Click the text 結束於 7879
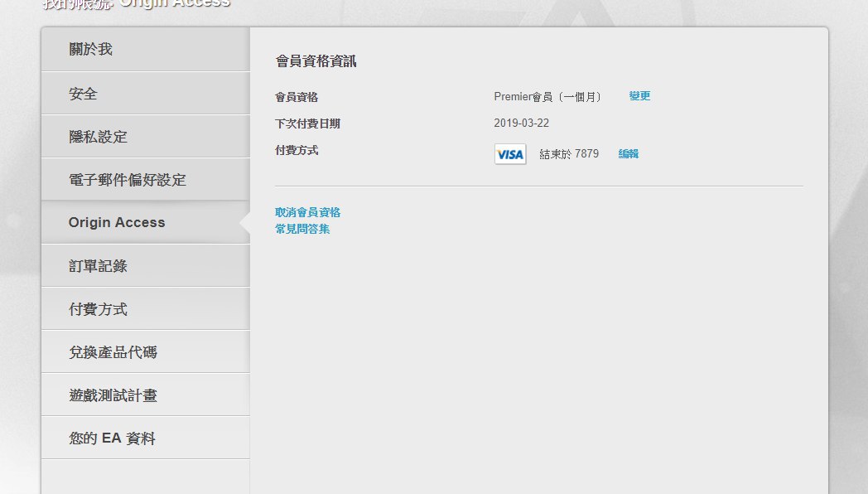 click(569, 154)
